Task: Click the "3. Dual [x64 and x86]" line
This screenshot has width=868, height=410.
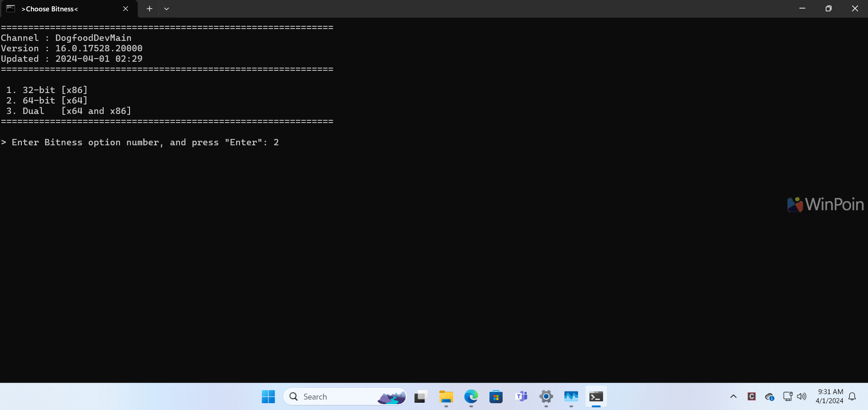Action: (68, 111)
